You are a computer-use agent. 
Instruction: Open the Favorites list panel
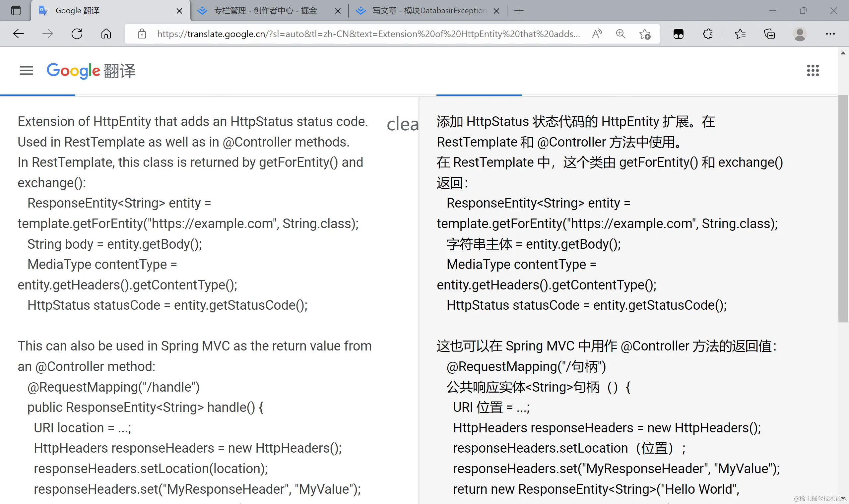click(740, 34)
